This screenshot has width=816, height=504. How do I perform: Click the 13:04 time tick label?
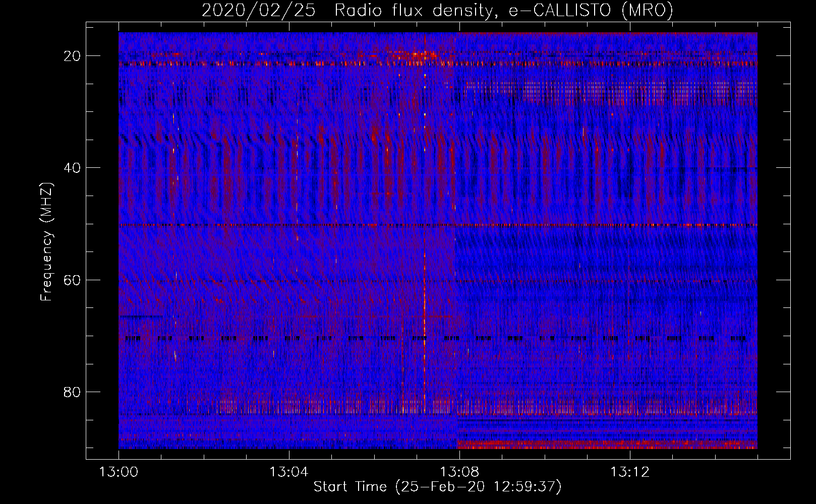[289, 472]
